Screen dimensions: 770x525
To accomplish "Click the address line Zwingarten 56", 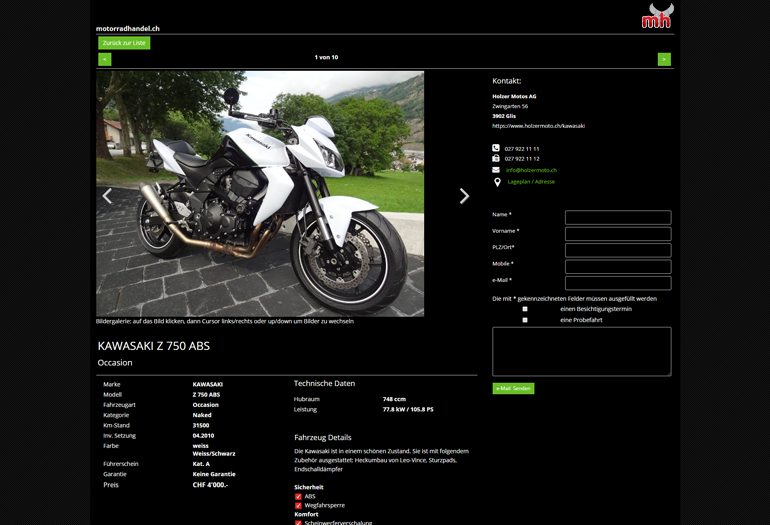I will click(x=510, y=106).
